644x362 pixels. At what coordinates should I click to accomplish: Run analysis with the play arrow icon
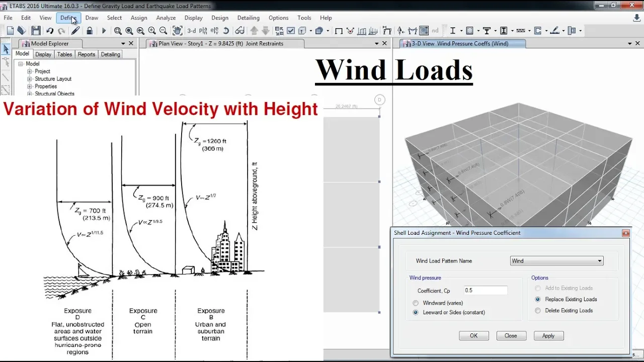pos(104,31)
